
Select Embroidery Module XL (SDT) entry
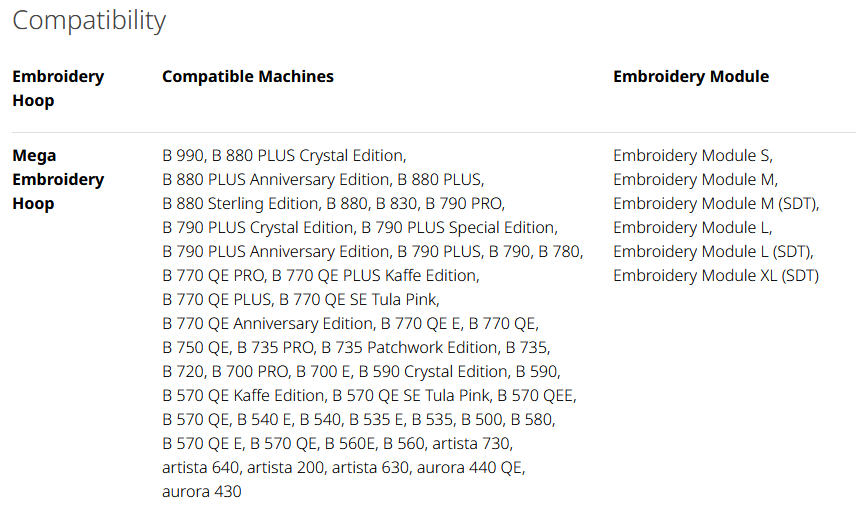[715, 276]
